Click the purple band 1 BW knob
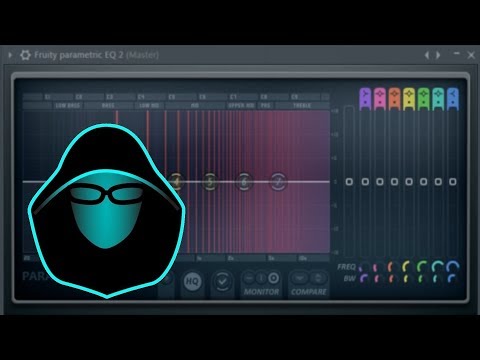 364,278
